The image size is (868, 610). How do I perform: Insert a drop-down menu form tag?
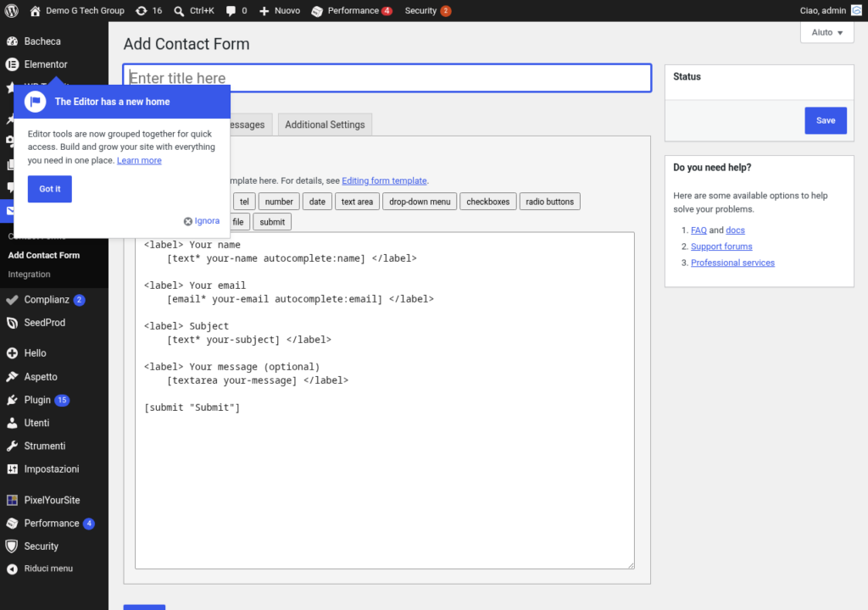click(420, 202)
